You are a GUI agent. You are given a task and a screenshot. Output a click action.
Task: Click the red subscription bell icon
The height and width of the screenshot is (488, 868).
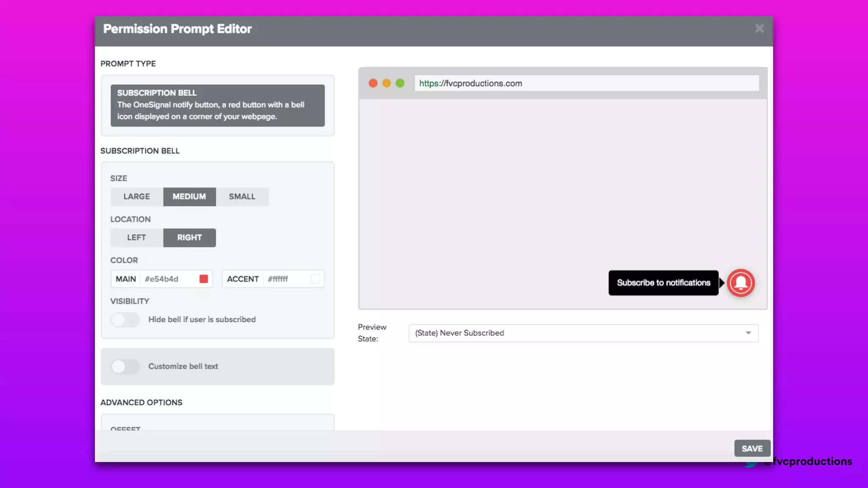coord(740,283)
